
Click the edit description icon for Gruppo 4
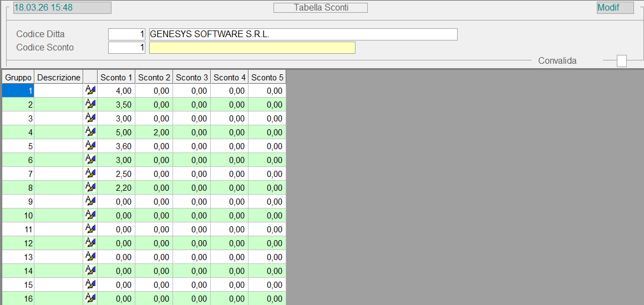[x=90, y=132]
